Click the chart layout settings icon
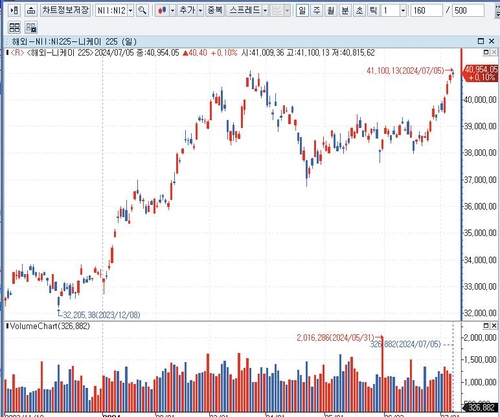 pyautogui.click(x=31, y=27)
